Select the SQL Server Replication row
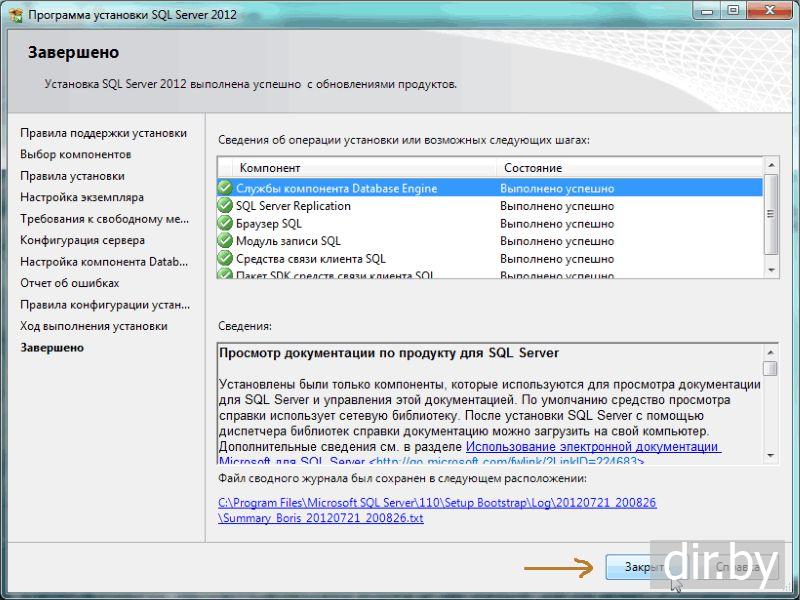 tap(490, 206)
